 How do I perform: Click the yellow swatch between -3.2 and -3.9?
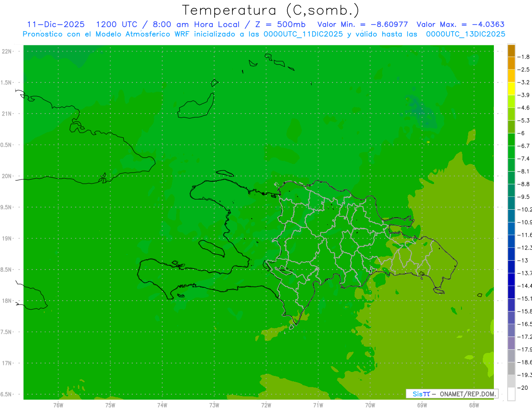[511, 89]
